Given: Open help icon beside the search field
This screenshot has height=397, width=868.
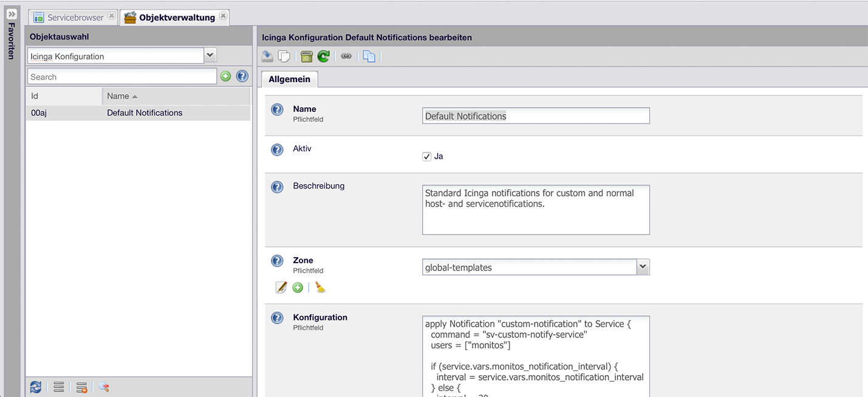Looking at the screenshot, I should (x=242, y=77).
